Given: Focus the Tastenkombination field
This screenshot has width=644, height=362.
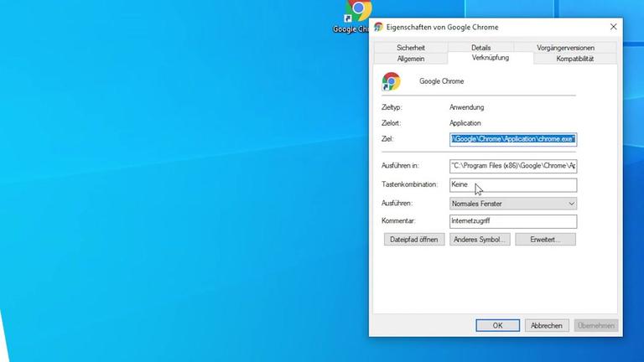Looking at the screenshot, I should 513,185.
